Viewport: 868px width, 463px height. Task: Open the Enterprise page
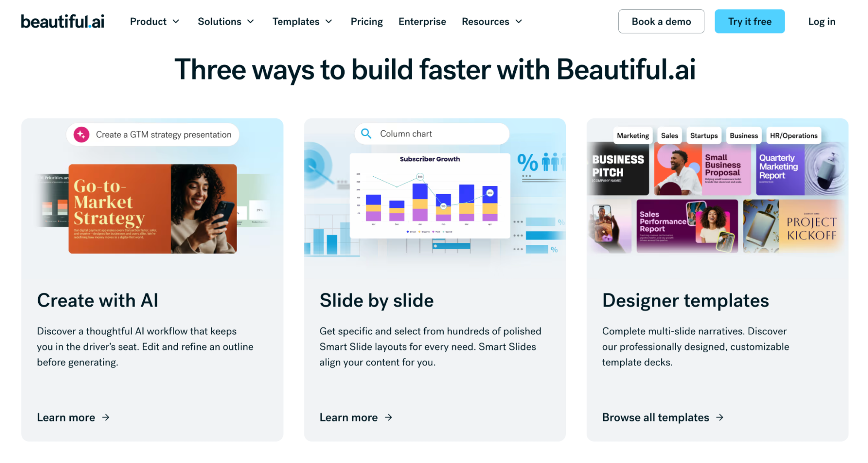click(x=422, y=21)
